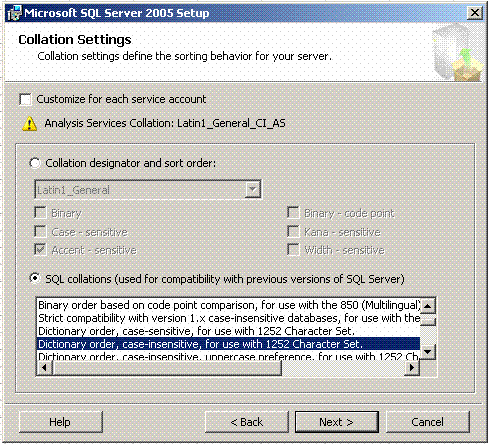Enable Customize for each service account checkbox
This screenshot has width=488, height=444.
(x=25, y=99)
